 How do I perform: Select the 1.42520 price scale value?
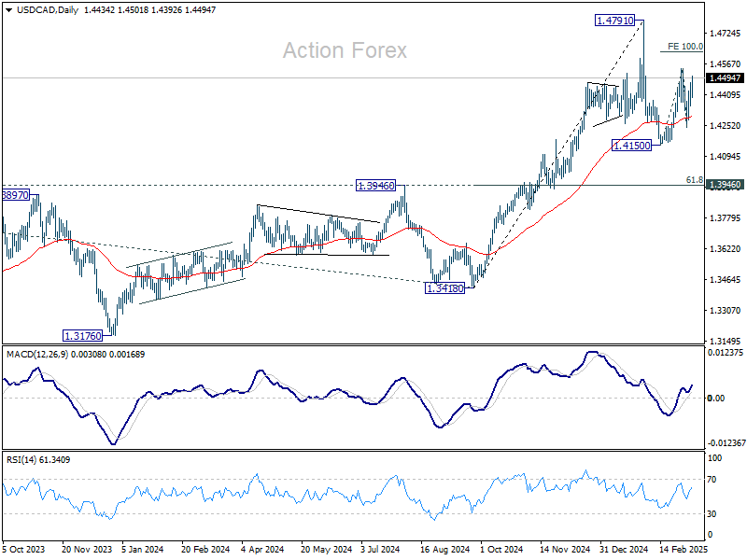[726, 126]
